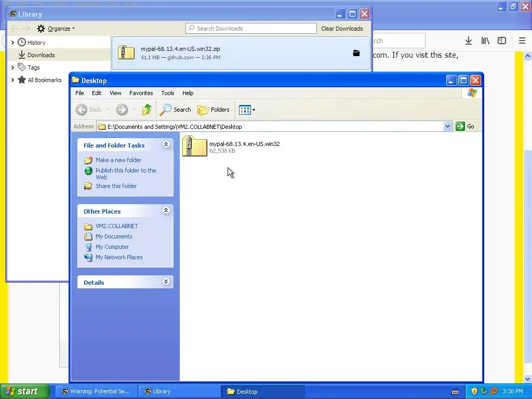
Task: Open the File menu in Desktop window
Action: coord(79,93)
